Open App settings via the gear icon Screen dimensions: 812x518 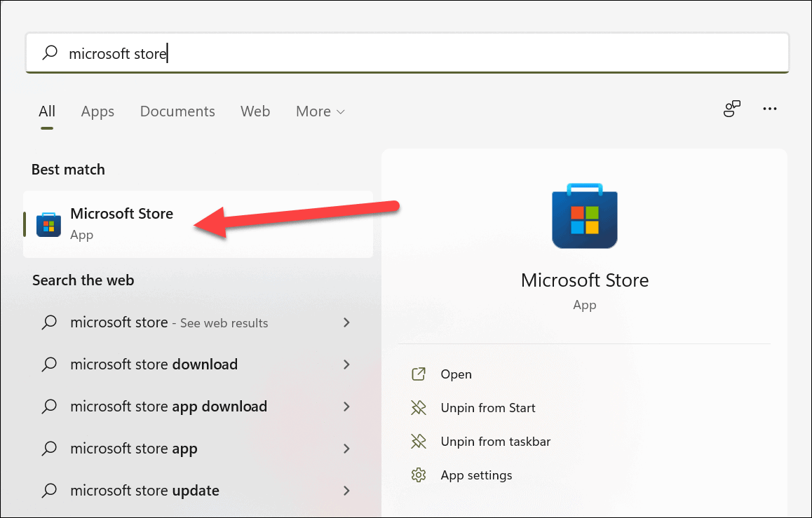click(419, 475)
